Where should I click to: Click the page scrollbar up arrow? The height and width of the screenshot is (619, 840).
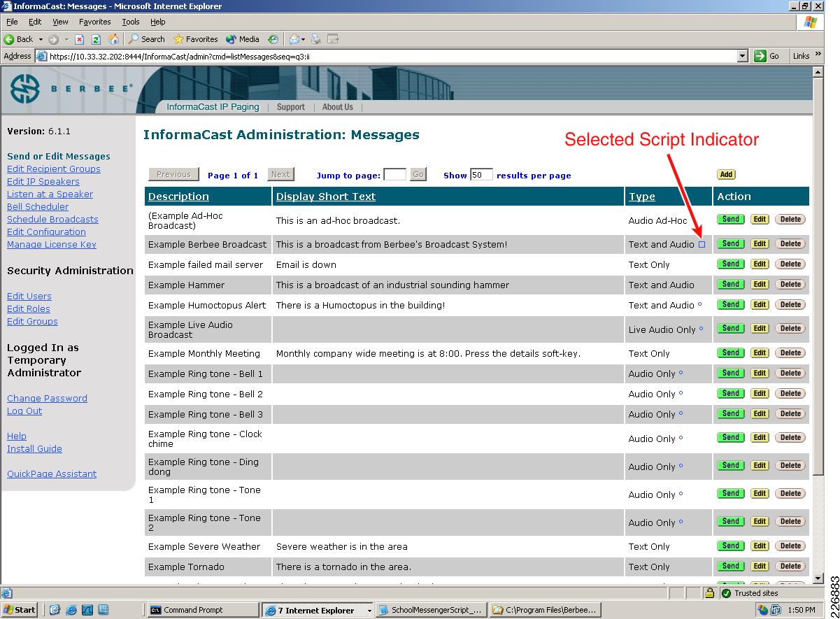pyautogui.click(x=819, y=71)
